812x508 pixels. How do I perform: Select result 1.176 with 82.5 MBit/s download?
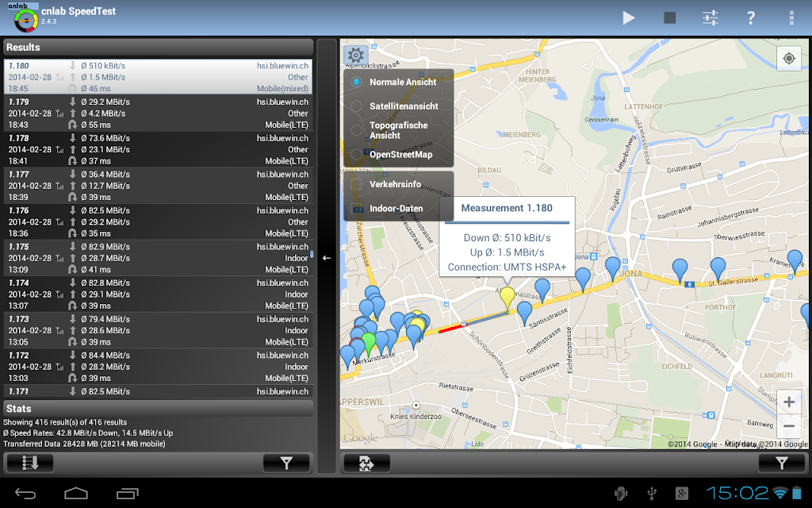(x=158, y=222)
